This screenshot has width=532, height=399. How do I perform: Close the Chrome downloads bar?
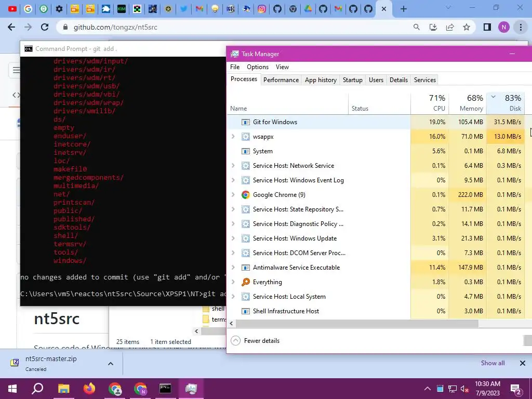coord(523,363)
